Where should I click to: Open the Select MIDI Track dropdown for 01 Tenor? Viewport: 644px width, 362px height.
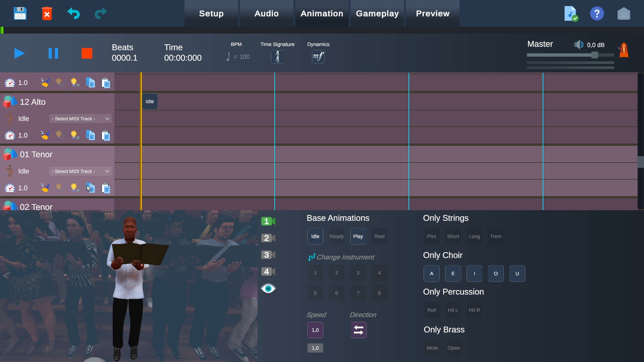[x=80, y=171]
